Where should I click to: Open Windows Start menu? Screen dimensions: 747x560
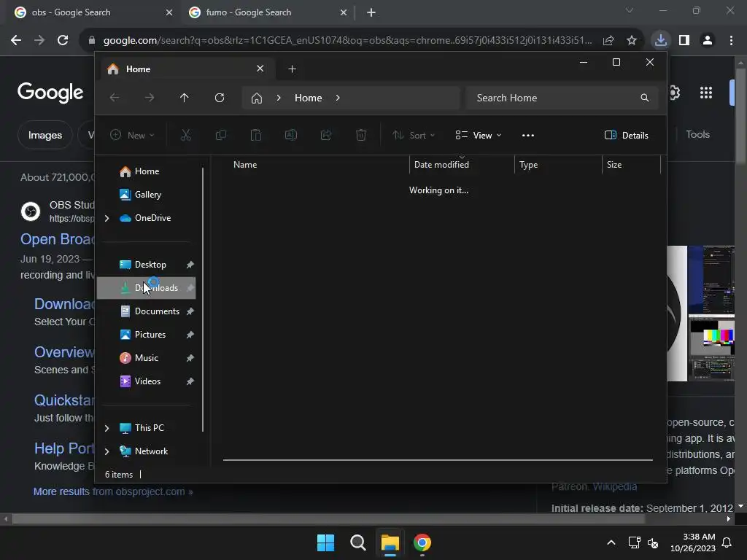pos(326,542)
